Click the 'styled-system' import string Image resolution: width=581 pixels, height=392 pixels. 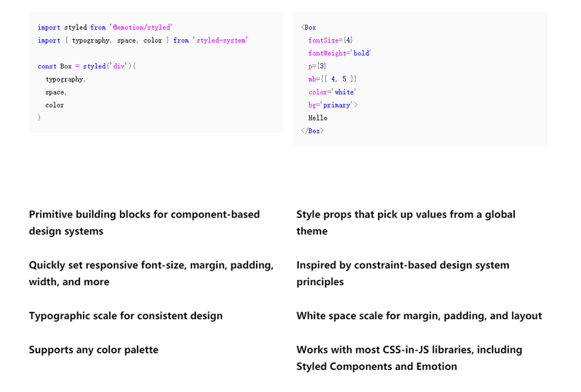pyautogui.click(x=220, y=41)
